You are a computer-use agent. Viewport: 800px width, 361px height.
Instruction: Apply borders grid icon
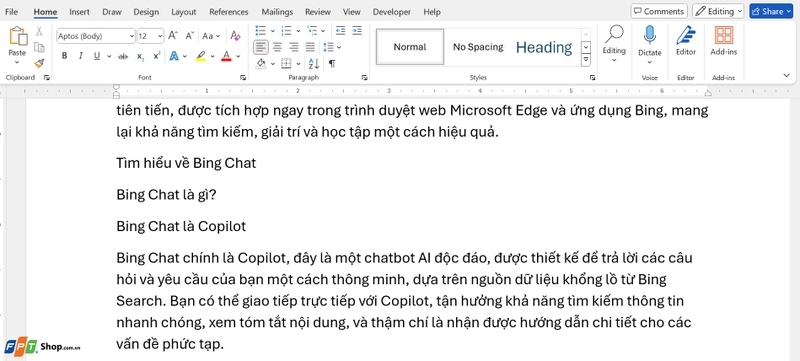click(286, 64)
